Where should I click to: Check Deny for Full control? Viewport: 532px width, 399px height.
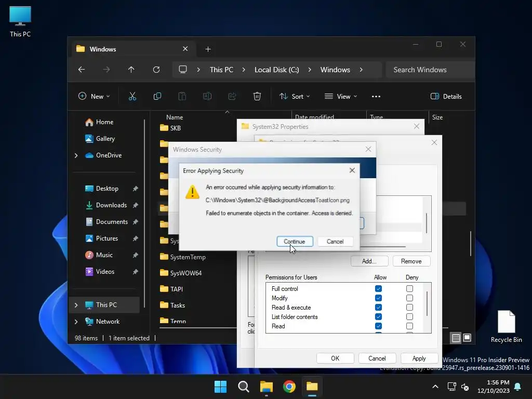(x=409, y=288)
